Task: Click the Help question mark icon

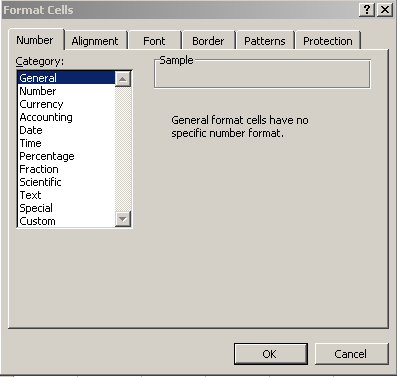Action: (x=367, y=10)
